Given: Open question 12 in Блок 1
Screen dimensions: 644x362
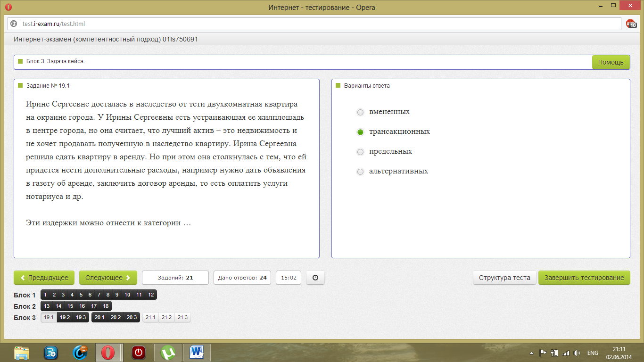Looking at the screenshot, I should [x=151, y=295].
